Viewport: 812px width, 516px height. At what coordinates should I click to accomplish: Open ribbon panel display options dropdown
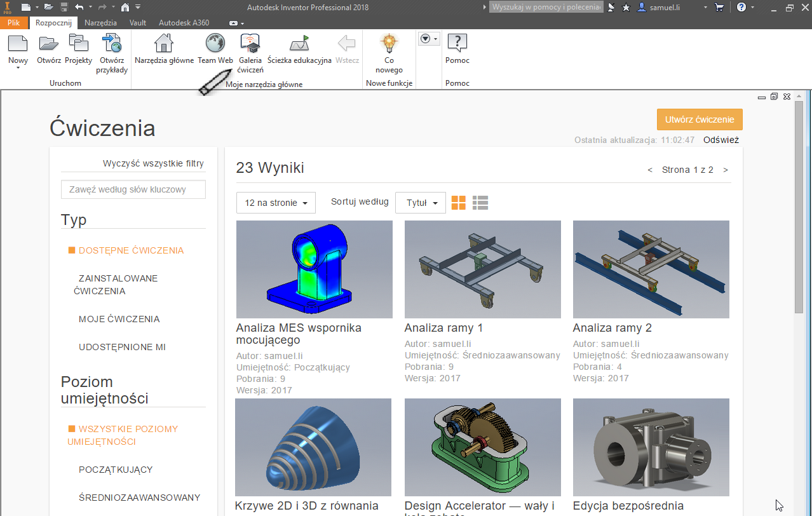pyautogui.click(x=430, y=39)
